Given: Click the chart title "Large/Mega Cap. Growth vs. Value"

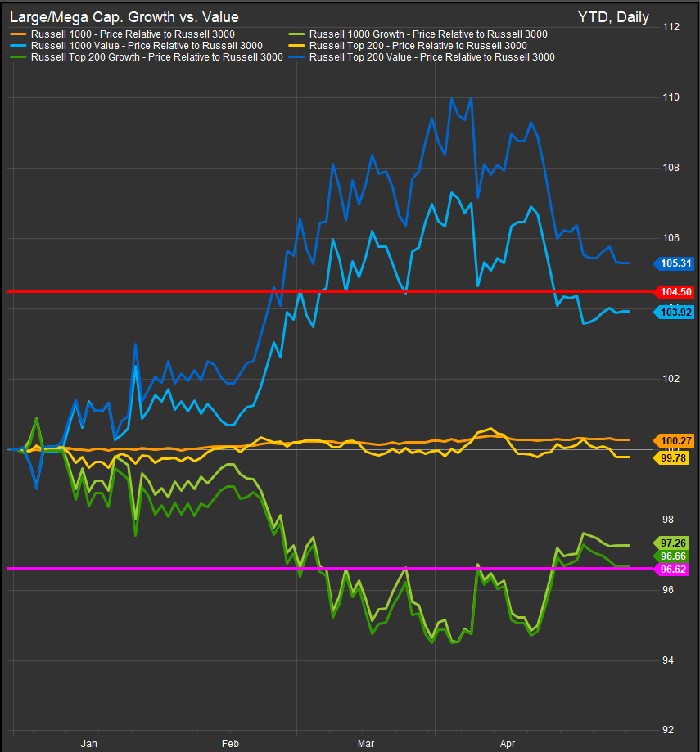Looking at the screenshot, I should (x=124, y=17).
